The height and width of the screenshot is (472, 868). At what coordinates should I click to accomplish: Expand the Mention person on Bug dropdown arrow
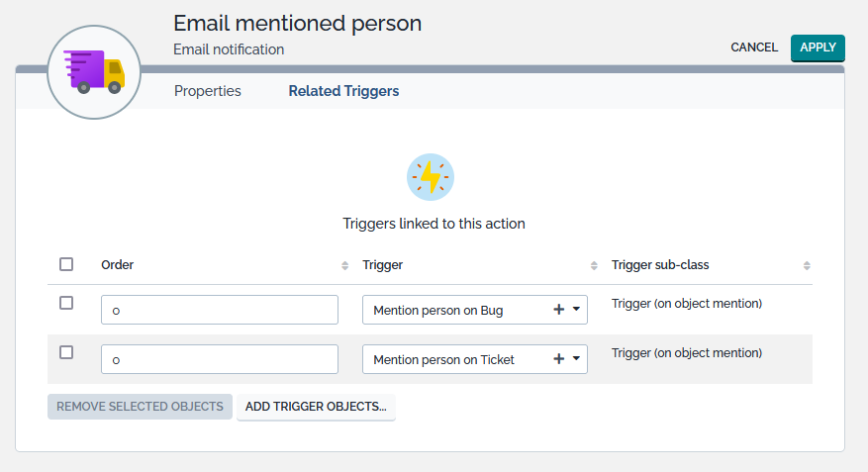(576, 310)
